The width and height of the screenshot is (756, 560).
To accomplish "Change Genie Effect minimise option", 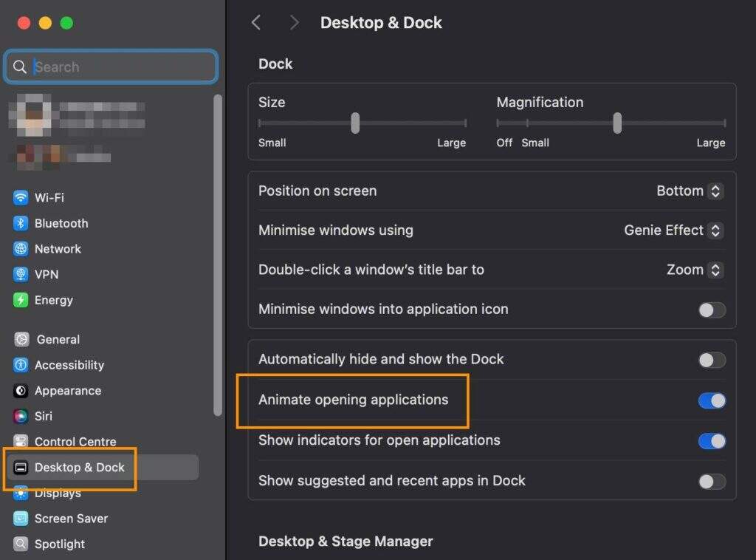I will pos(673,230).
